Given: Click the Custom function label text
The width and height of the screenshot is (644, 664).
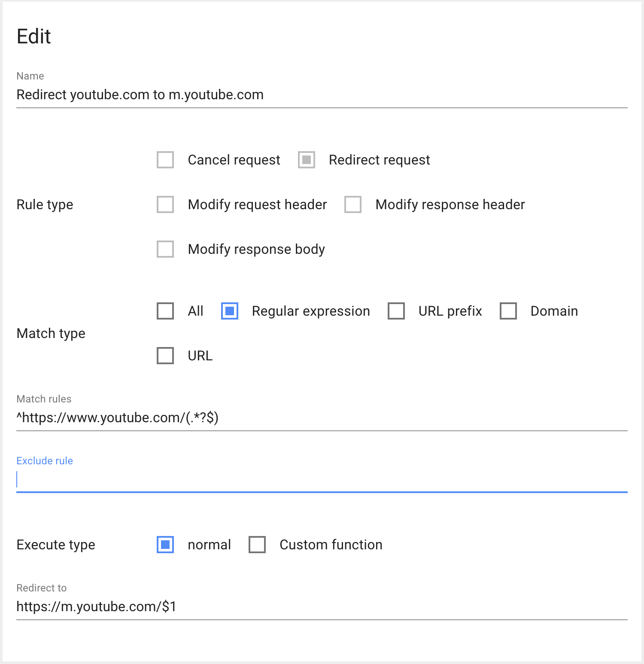Looking at the screenshot, I should [x=331, y=545].
